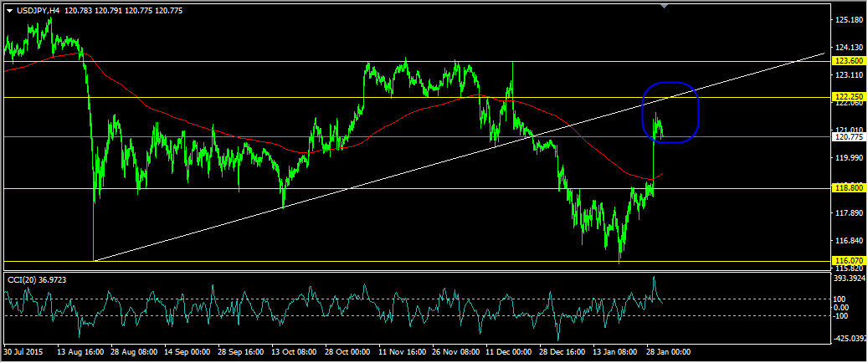Click the CCI scale value -425.0392
The image size is (868, 363).
pos(850,338)
